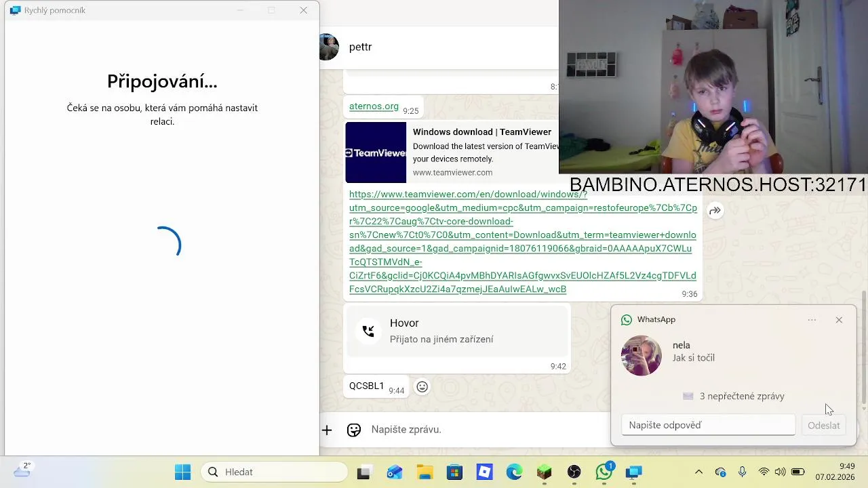868x488 pixels.
Task: Click the nela Jak si točil message
Action: coord(693,351)
